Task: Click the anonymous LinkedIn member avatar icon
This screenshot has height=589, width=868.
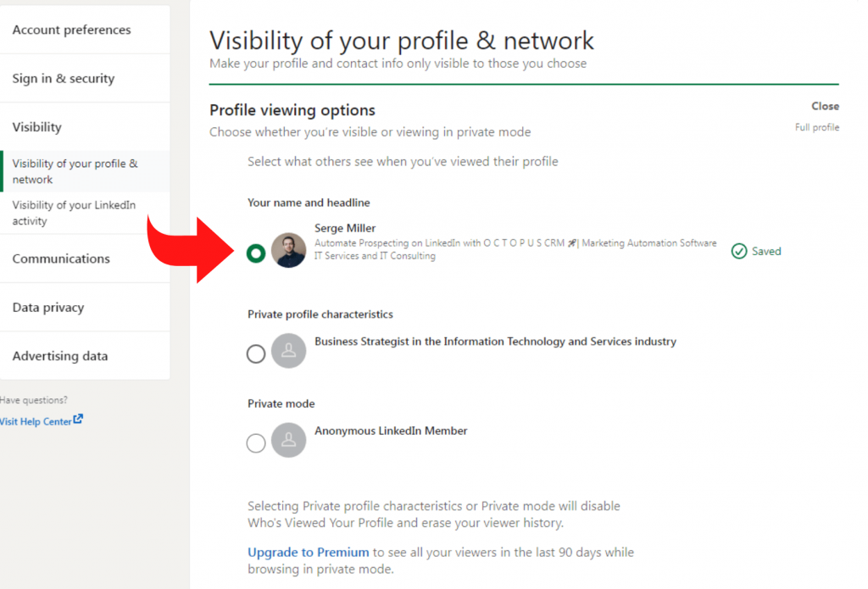Action: pyautogui.click(x=288, y=441)
